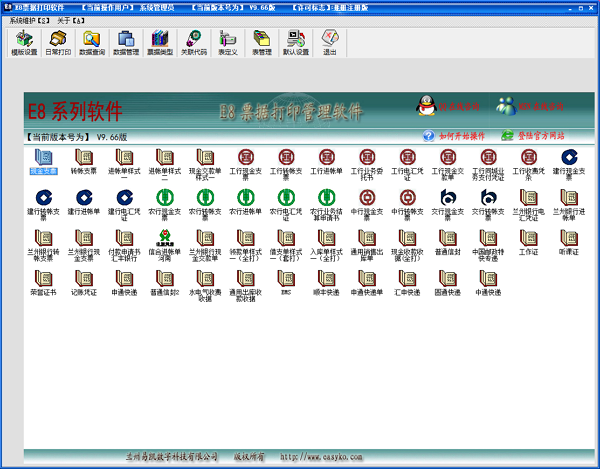
Task: Select the 工作证 template icon
Action: pos(529,243)
